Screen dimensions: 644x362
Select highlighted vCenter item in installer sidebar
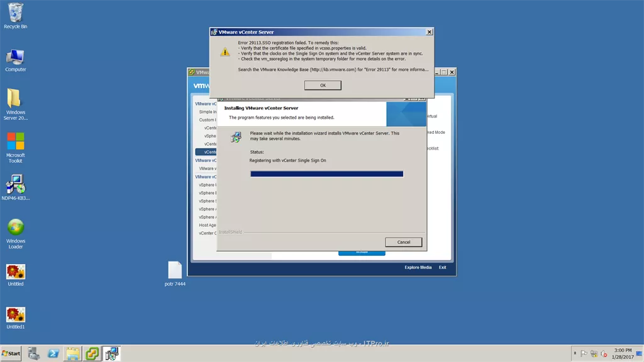pos(206,152)
